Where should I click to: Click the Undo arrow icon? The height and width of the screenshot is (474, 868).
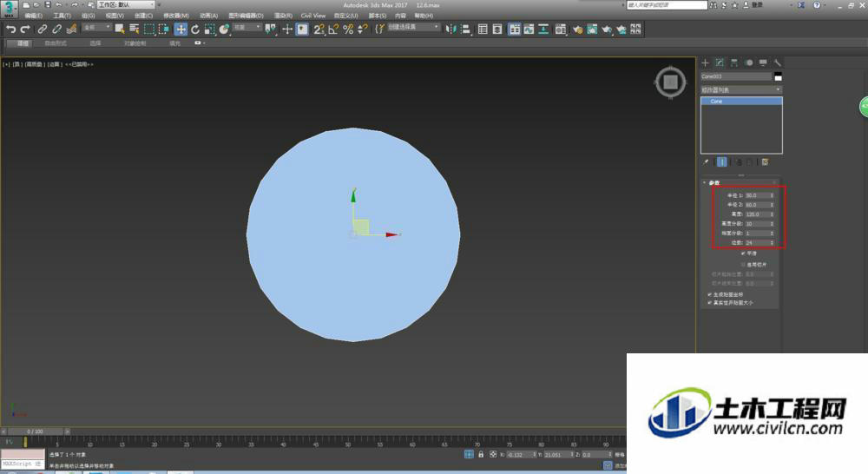pyautogui.click(x=10, y=30)
